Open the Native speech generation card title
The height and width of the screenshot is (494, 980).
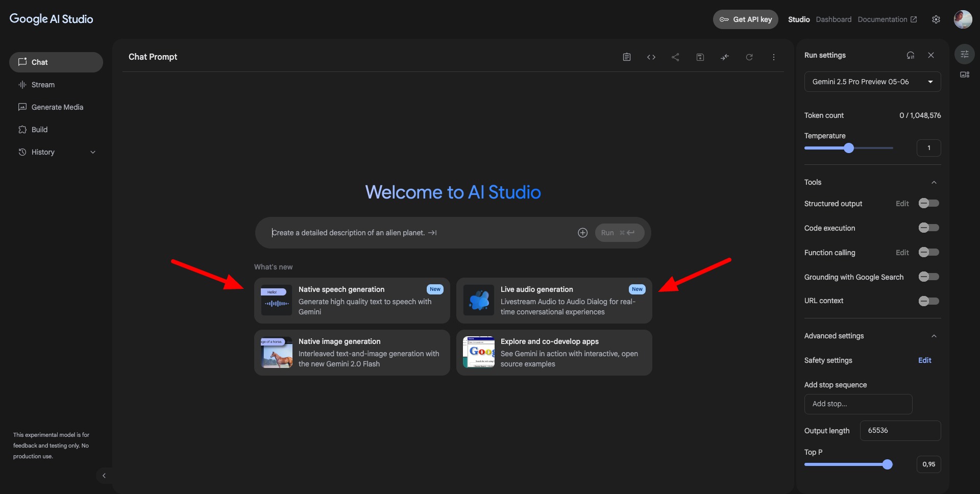point(341,289)
